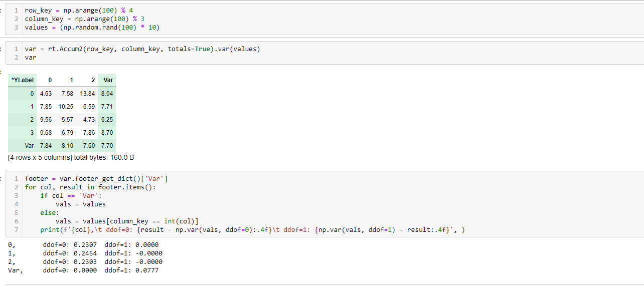Click the lone 'var' line in second cell

click(31, 58)
